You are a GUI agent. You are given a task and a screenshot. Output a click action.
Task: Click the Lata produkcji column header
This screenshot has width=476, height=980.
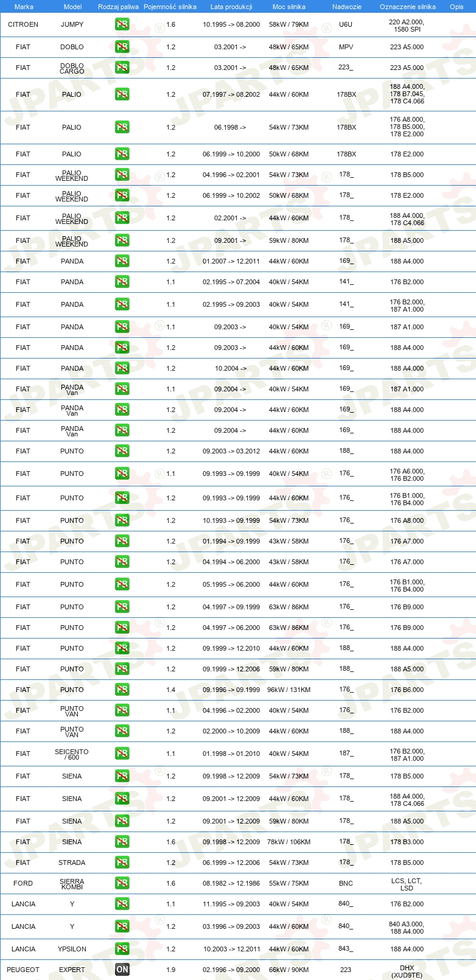[231, 7]
